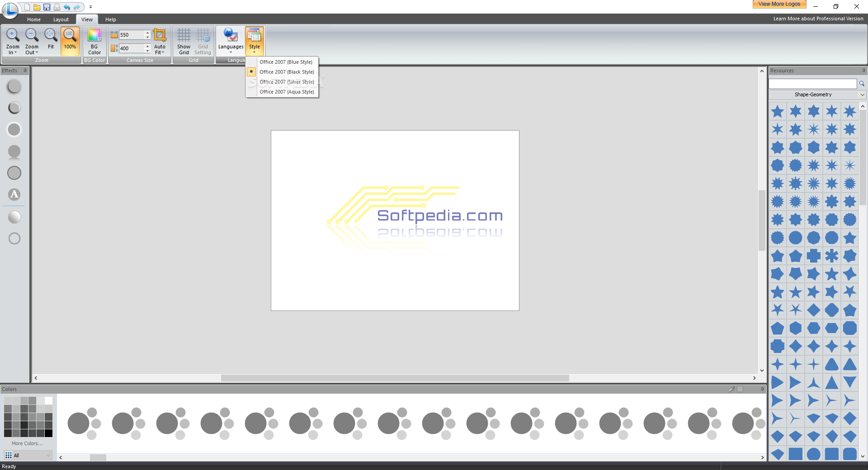Click the New blank document icon

click(x=27, y=7)
